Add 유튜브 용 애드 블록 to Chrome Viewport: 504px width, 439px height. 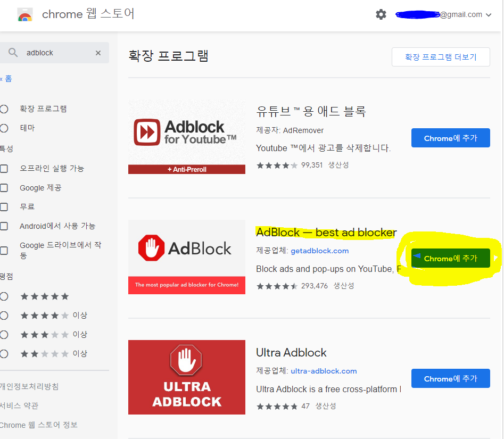(x=451, y=138)
